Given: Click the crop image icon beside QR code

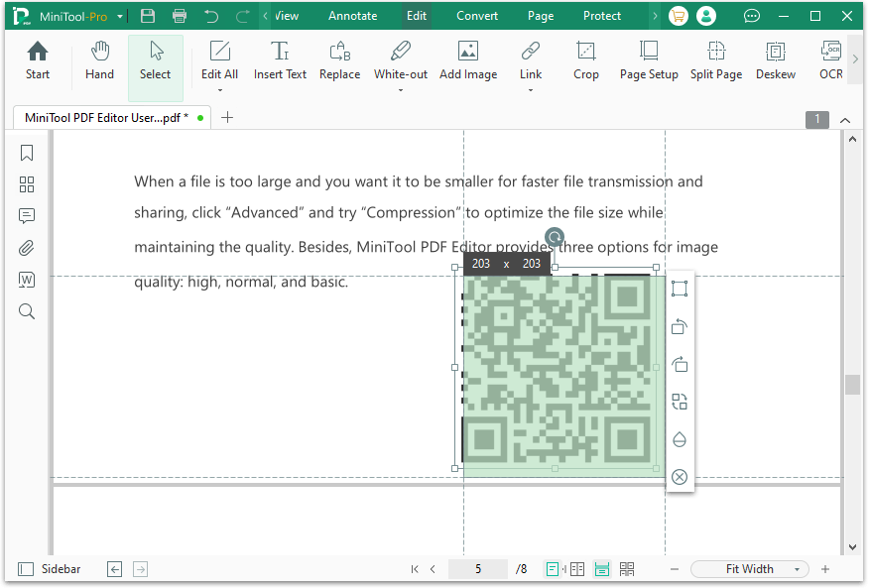Looking at the screenshot, I should (x=680, y=289).
